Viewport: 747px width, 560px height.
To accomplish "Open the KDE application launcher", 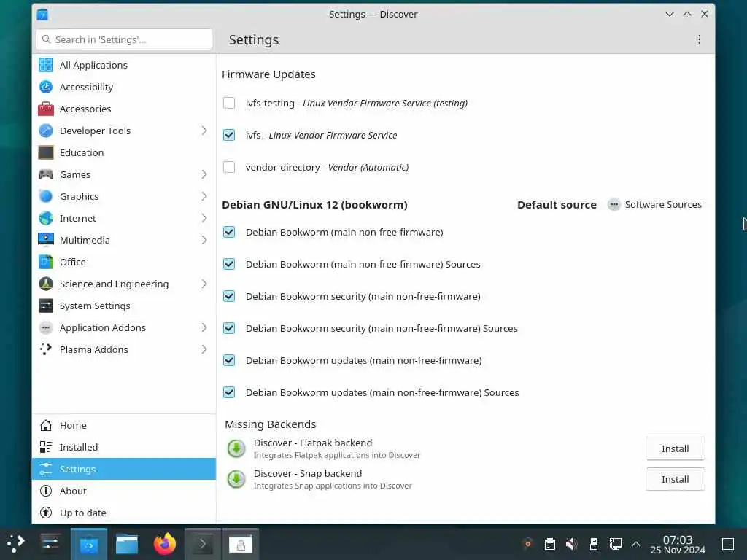I will point(16,543).
